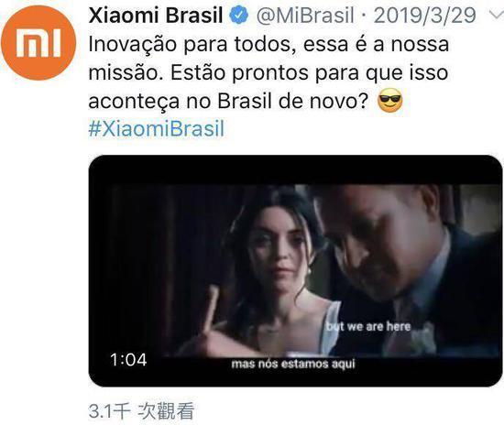504x425 pixels.
Task: Click the 'but we are here' caption
Action: coord(368,326)
